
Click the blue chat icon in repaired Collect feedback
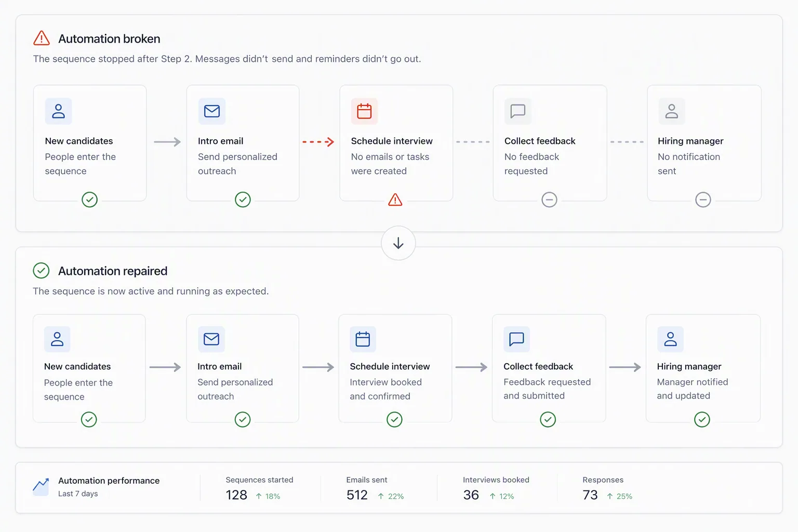click(x=516, y=339)
